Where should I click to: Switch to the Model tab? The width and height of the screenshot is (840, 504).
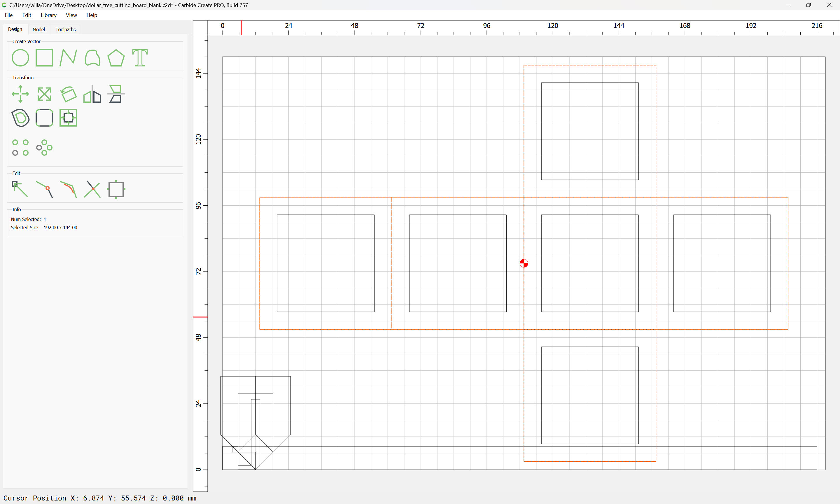[x=39, y=29]
